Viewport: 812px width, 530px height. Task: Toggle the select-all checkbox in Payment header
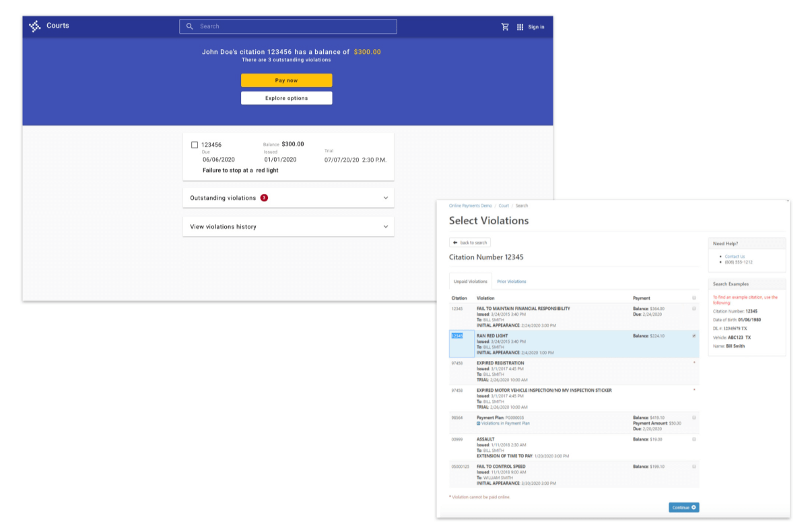[694, 298]
